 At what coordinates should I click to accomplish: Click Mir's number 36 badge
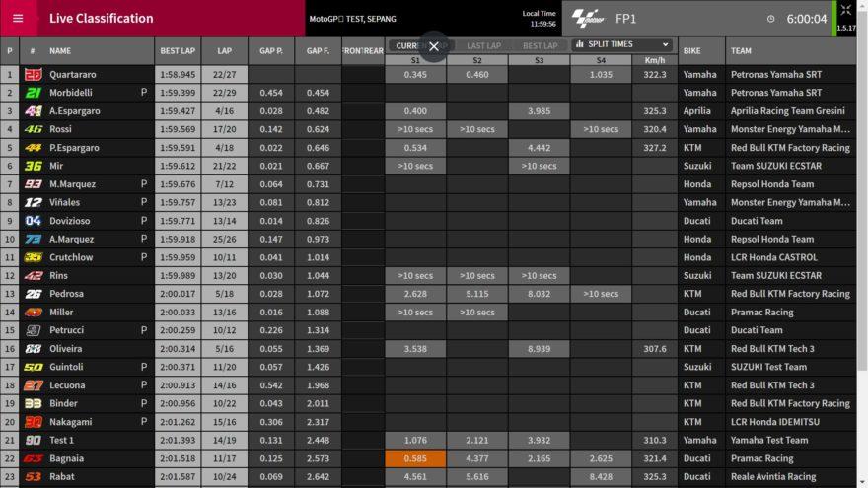[x=34, y=166]
